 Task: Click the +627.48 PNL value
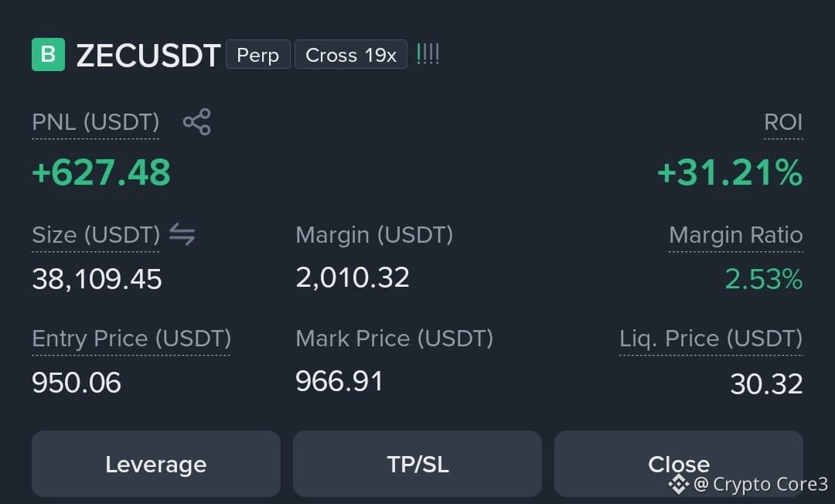[x=101, y=172]
